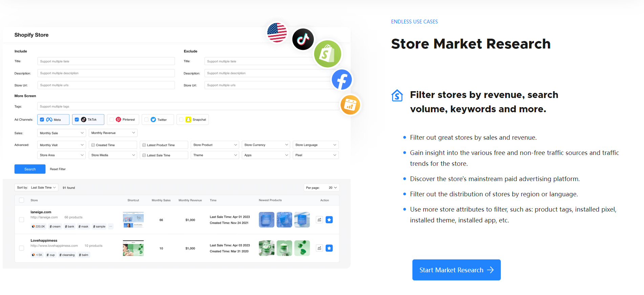The width and height of the screenshot is (644, 295).
Task: Open analytics chart icon for Lovehappimess
Action: click(x=319, y=248)
